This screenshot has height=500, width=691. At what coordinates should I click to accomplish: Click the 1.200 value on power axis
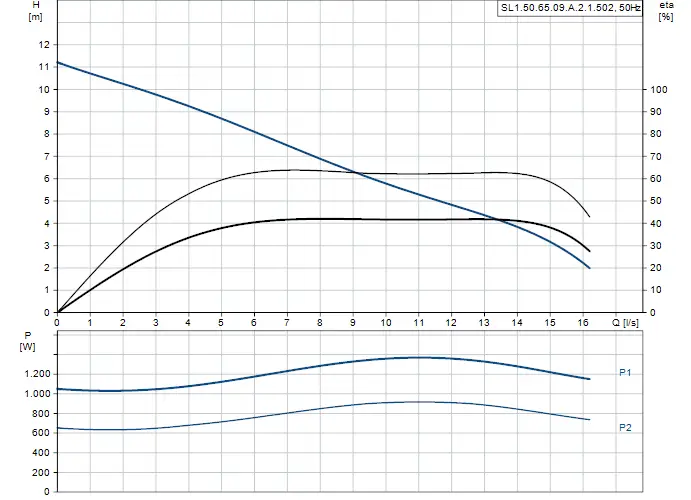point(37,374)
